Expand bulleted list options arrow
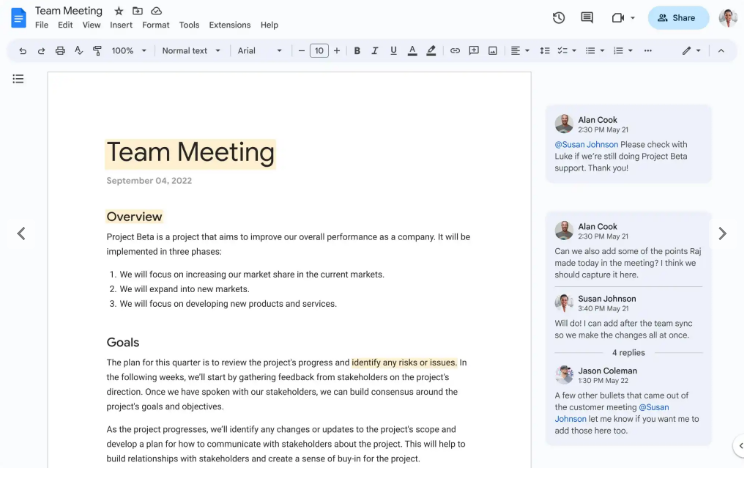The height and width of the screenshot is (491, 744). click(602, 51)
